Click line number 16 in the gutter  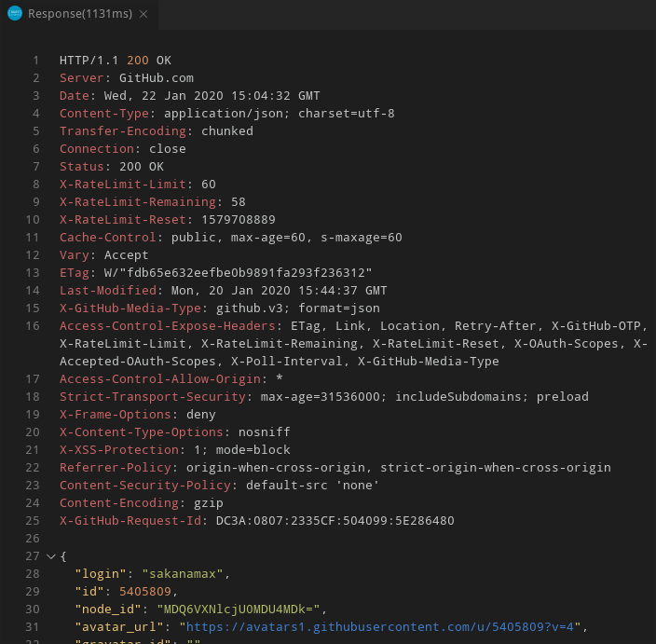pos(33,326)
